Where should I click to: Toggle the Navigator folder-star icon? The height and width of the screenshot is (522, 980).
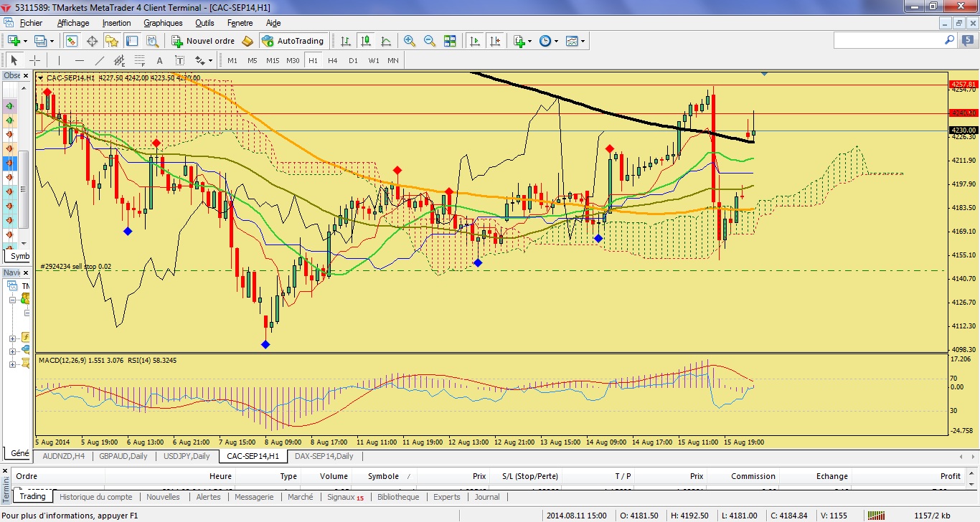(112, 41)
